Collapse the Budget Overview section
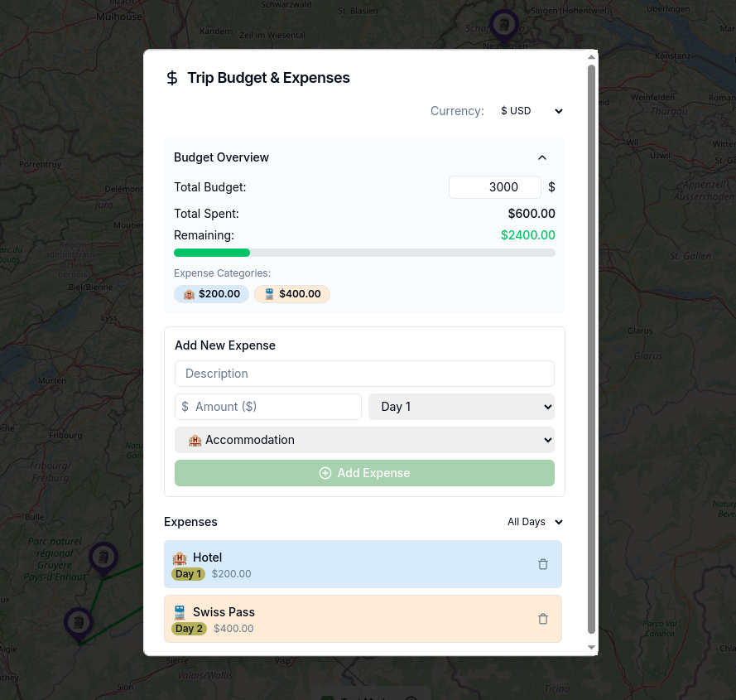This screenshot has width=736, height=700. pyautogui.click(x=542, y=157)
